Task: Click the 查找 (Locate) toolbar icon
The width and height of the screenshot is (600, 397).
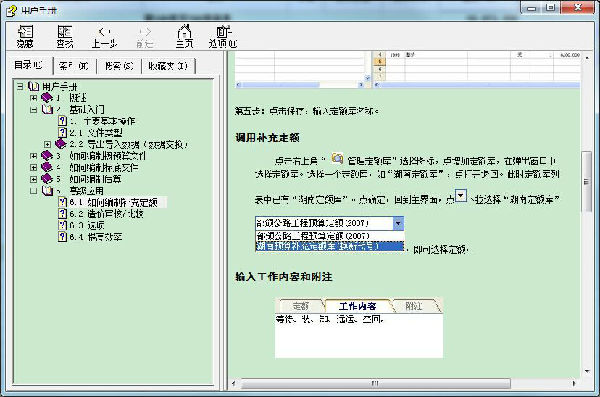Action: [x=65, y=36]
